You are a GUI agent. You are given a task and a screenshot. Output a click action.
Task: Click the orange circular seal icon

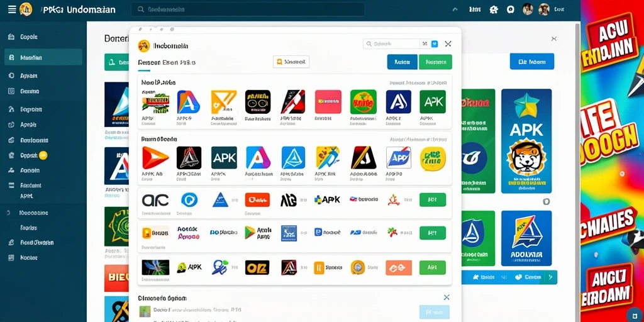click(x=358, y=267)
